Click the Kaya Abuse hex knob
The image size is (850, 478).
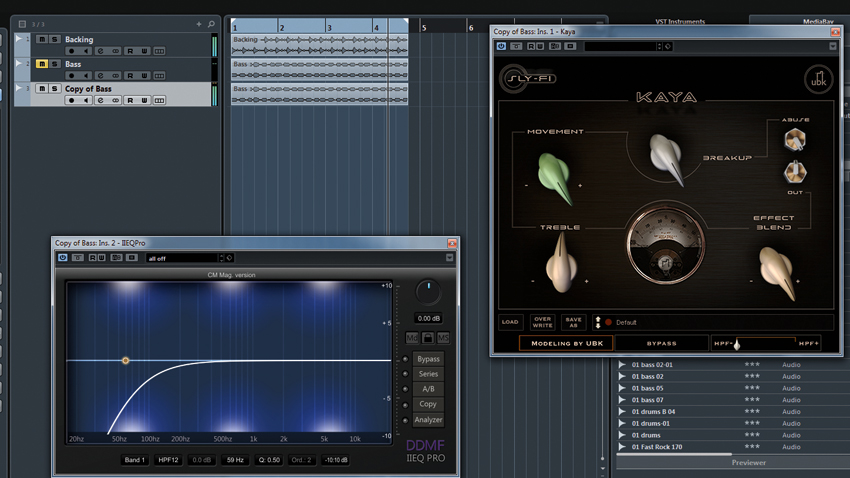click(795, 140)
